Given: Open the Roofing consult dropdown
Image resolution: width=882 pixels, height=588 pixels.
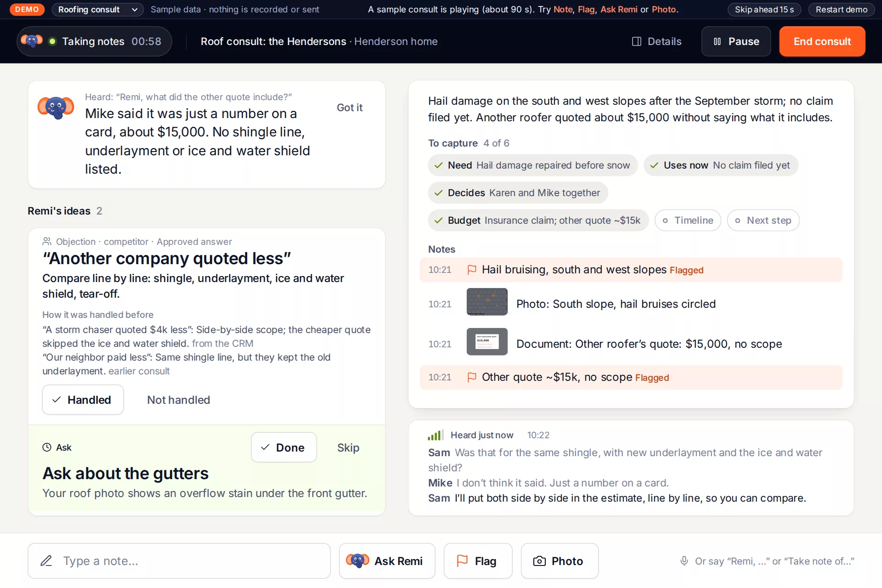Looking at the screenshot, I should click(x=97, y=9).
